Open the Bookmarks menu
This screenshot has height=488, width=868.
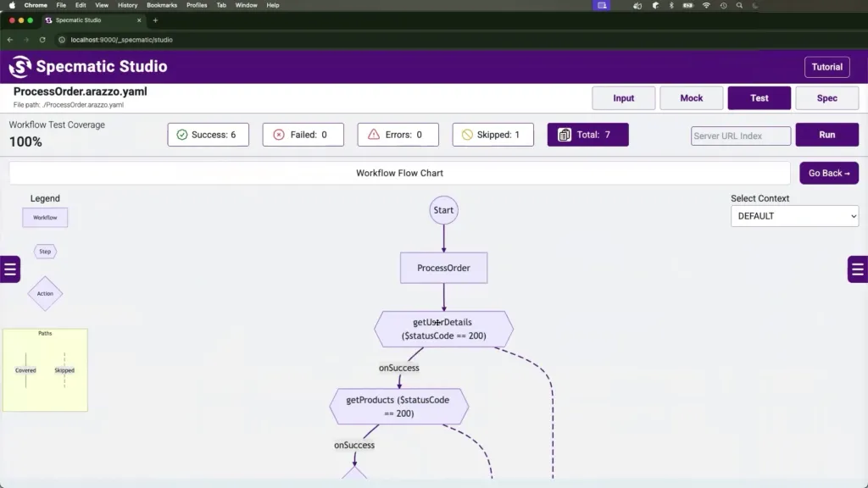coord(161,5)
